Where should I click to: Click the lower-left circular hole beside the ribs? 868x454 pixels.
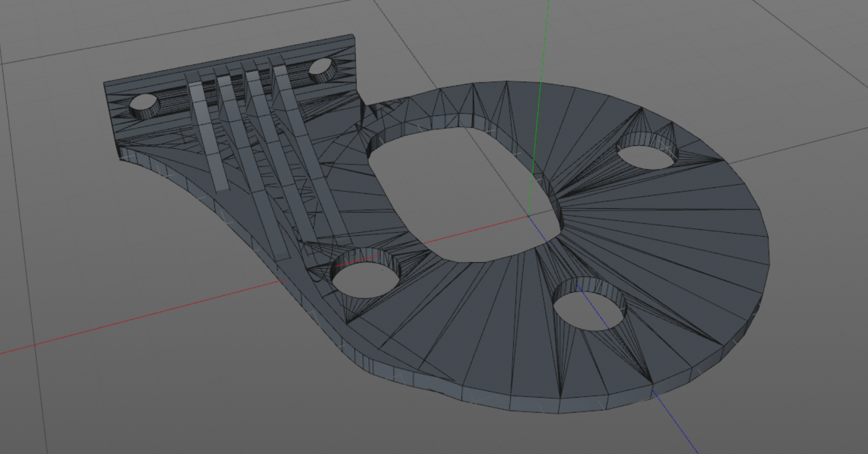point(366,279)
